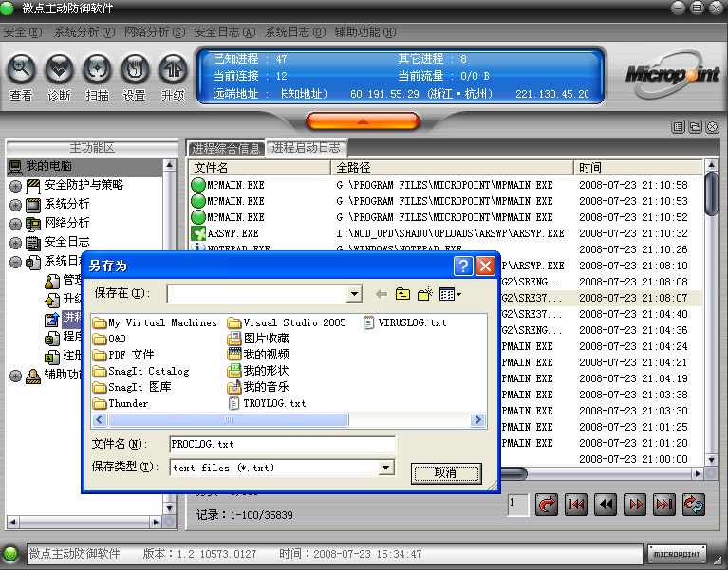The height and width of the screenshot is (570, 728).
Task: Click the left tree panel's scroll-up arrow
Action: tap(170, 165)
